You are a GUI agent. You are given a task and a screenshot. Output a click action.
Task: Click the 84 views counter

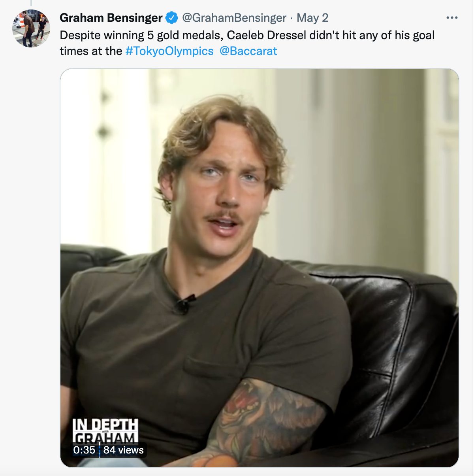pos(124,450)
